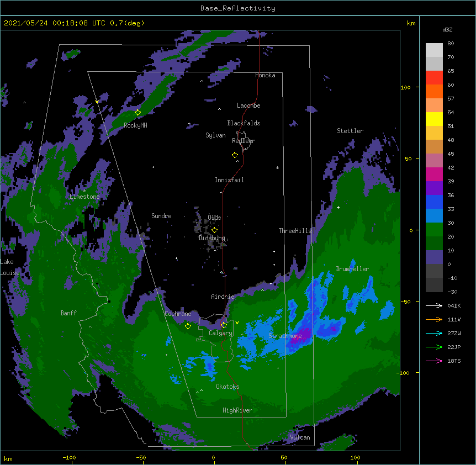Click the Airdrie map label
476x465 pixels.
(223, 297)
